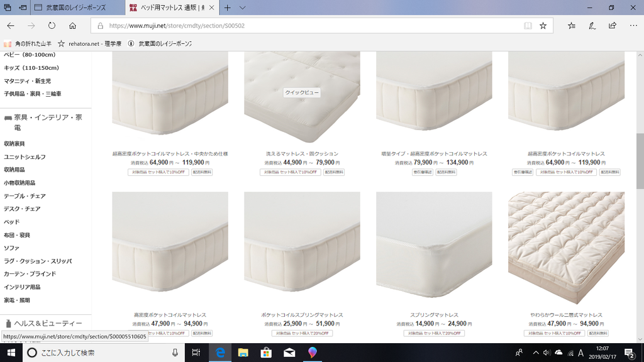The width and height of the screenshot is (644, 362).
Task: Switch to the 武蔵国のレイジーボーンズ tab
Action: (x=76, y=8)
